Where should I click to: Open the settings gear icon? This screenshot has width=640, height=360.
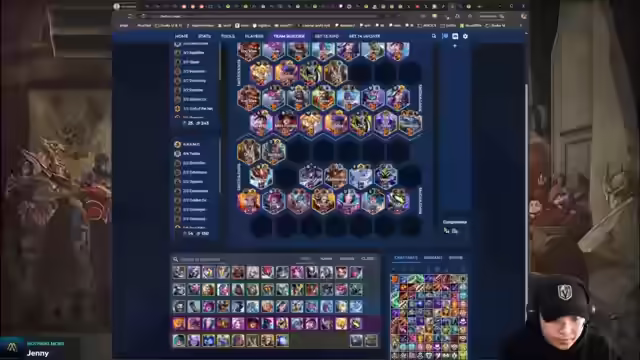pos(465,36)
